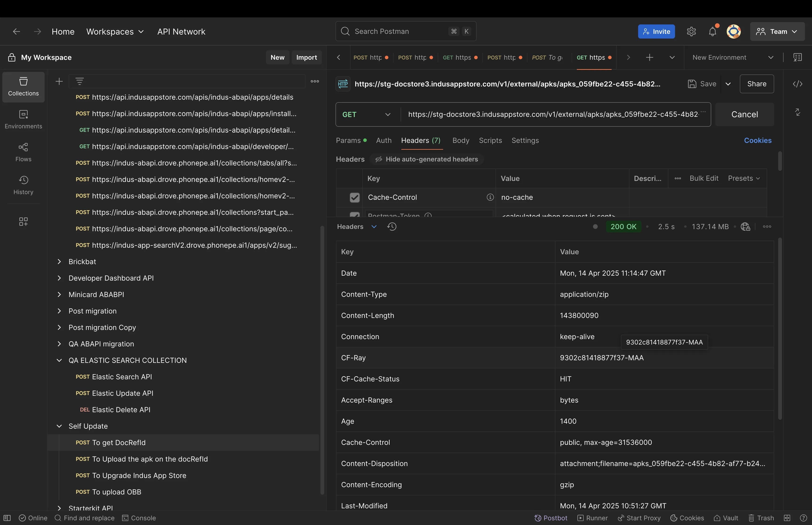Switch to the Params tab
The height and width of the screenshot is (525, 812).
(x=351, y=141)
